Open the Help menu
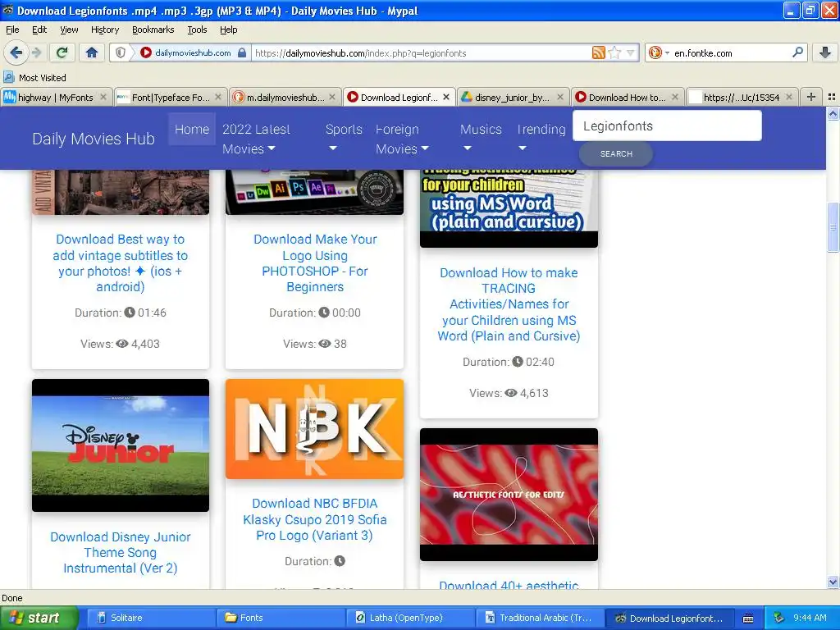 (228, 30)
